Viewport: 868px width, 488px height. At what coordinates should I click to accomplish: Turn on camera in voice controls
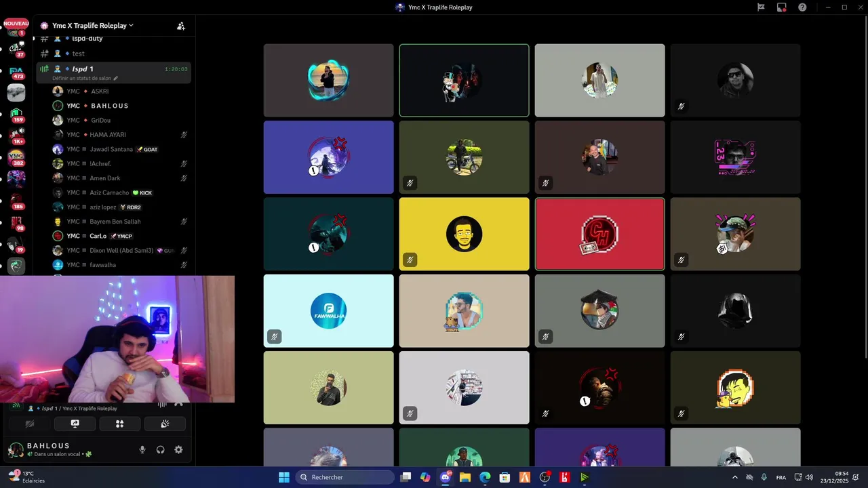(30, 424)
